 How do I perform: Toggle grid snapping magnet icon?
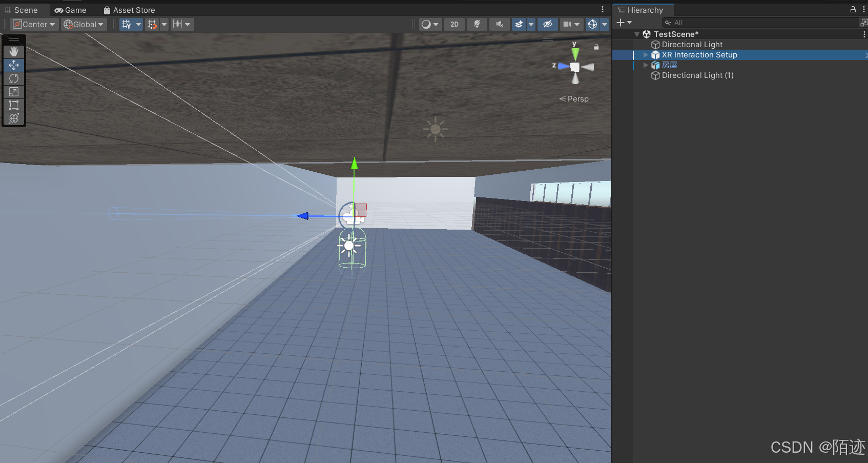pyautogui.click(x=152, y=24)
